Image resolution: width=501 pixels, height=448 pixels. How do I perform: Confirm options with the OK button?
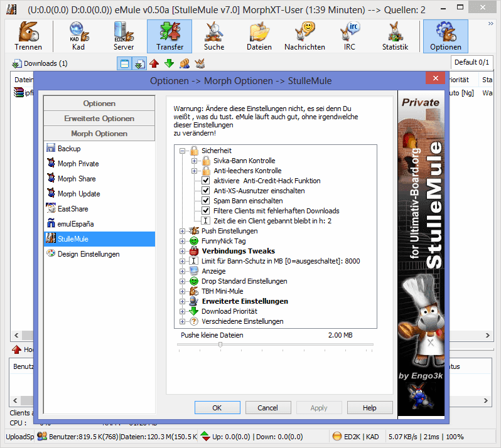click(217, 408)
